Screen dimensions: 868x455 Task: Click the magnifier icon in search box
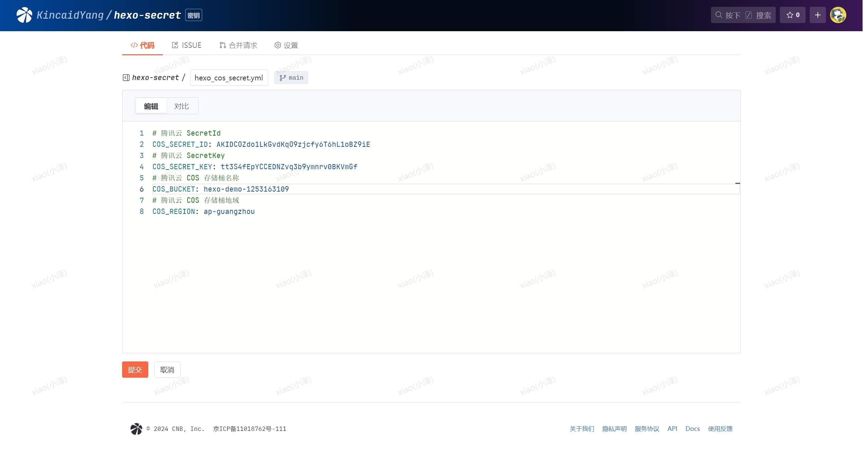(x=718, y=15)
